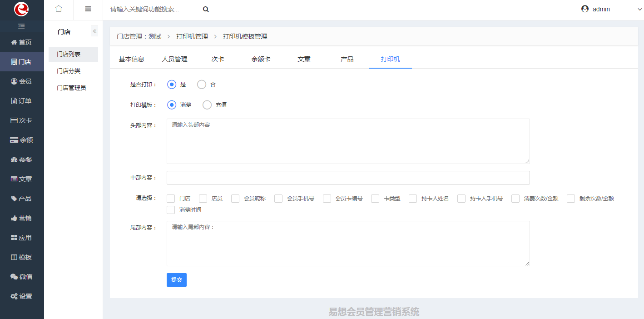Tick the 会员卡编号 checkbox

[327, 199]
